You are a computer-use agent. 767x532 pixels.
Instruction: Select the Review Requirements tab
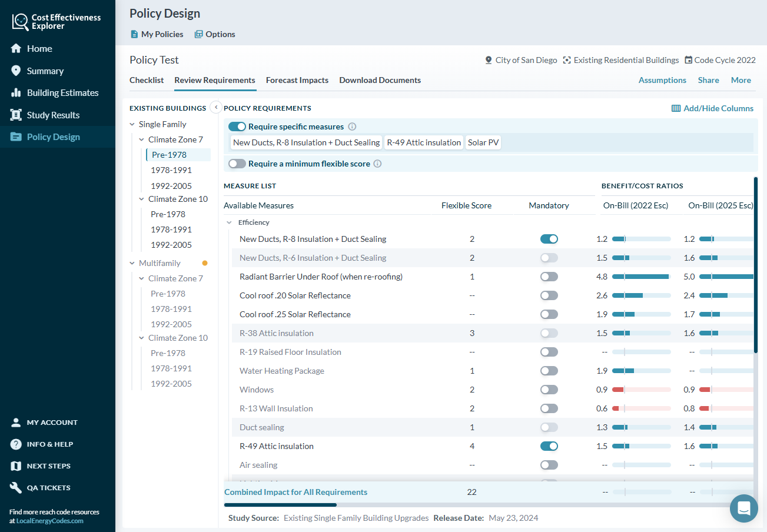point(215,80)
